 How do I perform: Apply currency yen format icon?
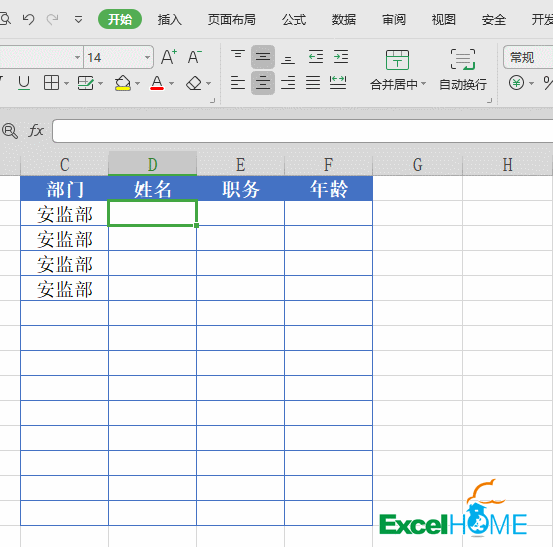coord(516,83)
